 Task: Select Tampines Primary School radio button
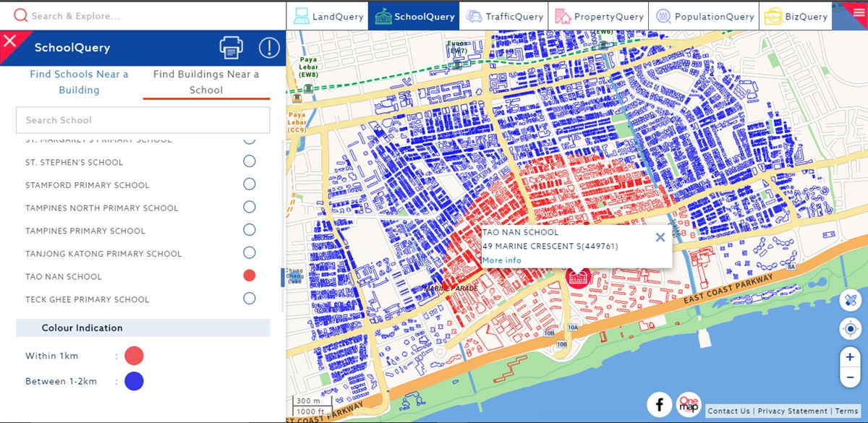[x=250, y=230]
